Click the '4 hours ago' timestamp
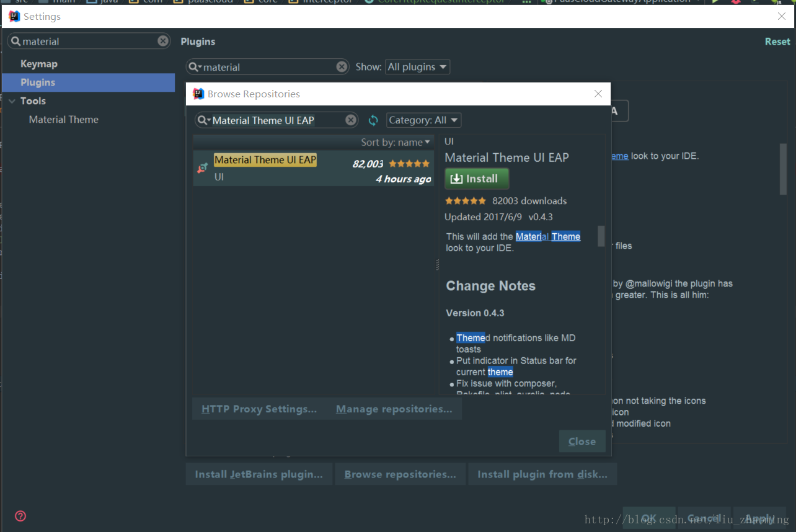This screenshot has height=532, width=796. (x=403, y=179)
